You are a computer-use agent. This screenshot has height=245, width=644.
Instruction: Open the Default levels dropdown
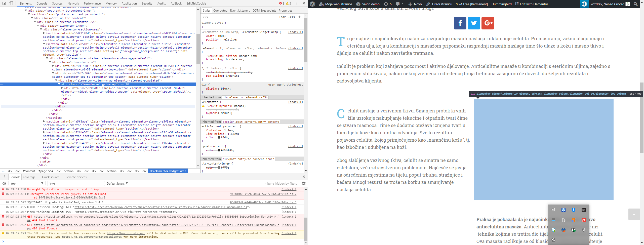(117, 183)
